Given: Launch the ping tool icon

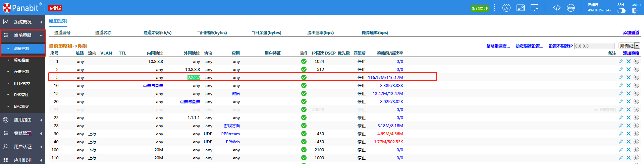Looking at the screenshot, I should tap(571, 8).
